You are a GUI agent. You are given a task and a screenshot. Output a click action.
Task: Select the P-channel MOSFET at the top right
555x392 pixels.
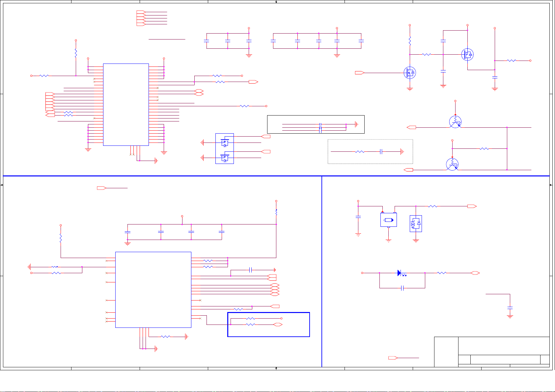click(x=467, y=54)
